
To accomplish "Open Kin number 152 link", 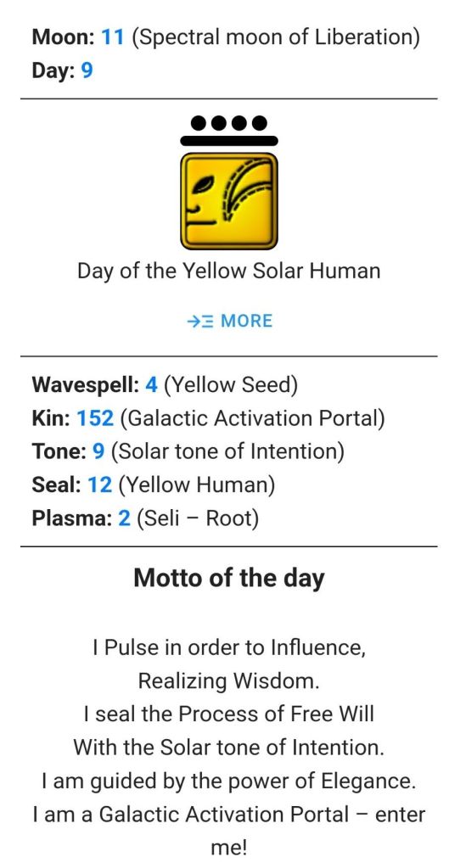I will pos(95,418).
